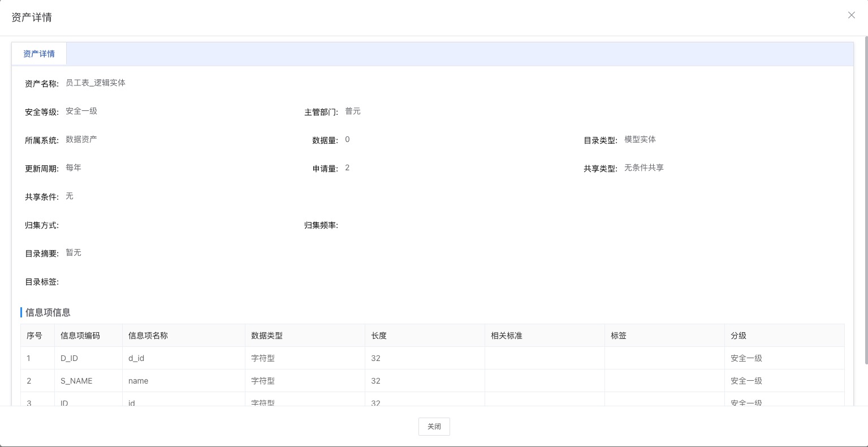Click 安全一级 in the D_ID row

(746, 358)
